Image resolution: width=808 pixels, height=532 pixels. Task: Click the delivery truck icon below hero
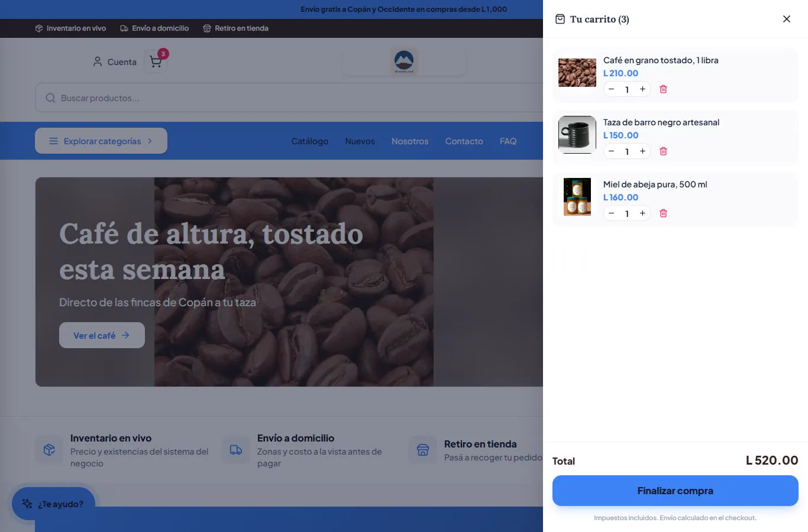[236, 450]
